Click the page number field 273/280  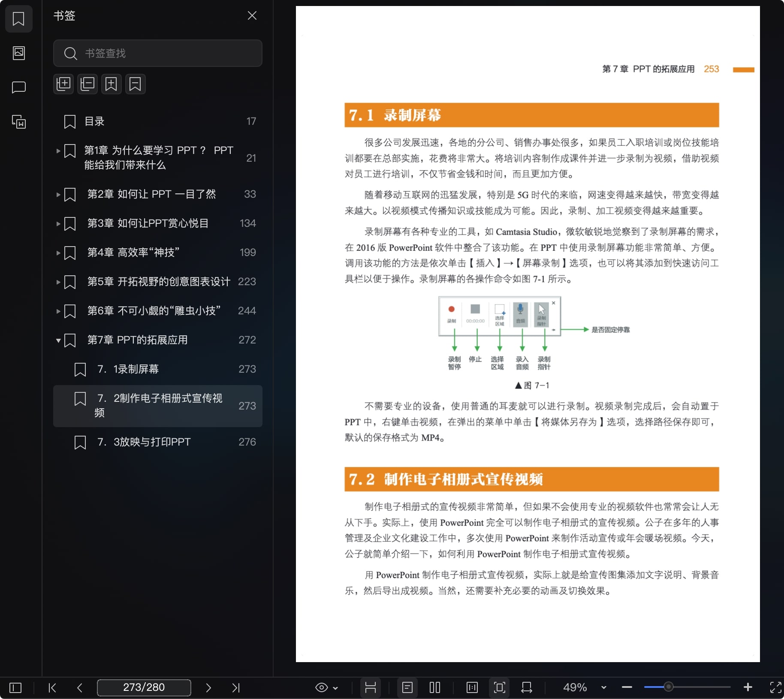[x=144, y=687]
